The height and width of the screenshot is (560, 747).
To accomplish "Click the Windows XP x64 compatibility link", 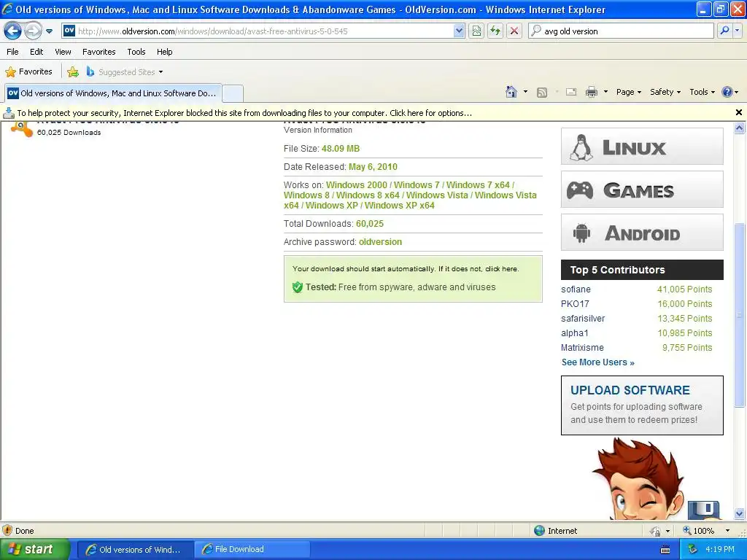I will (x=399, y=206).
